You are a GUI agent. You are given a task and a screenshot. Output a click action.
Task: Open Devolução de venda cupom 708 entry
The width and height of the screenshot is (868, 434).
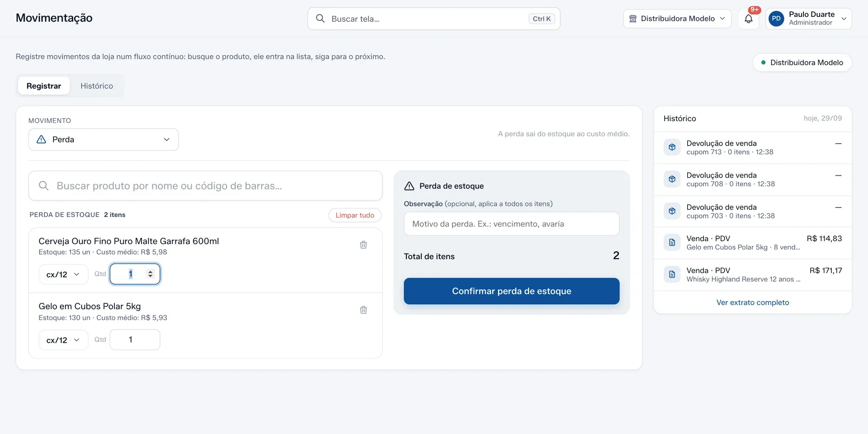tap(753, 179)
